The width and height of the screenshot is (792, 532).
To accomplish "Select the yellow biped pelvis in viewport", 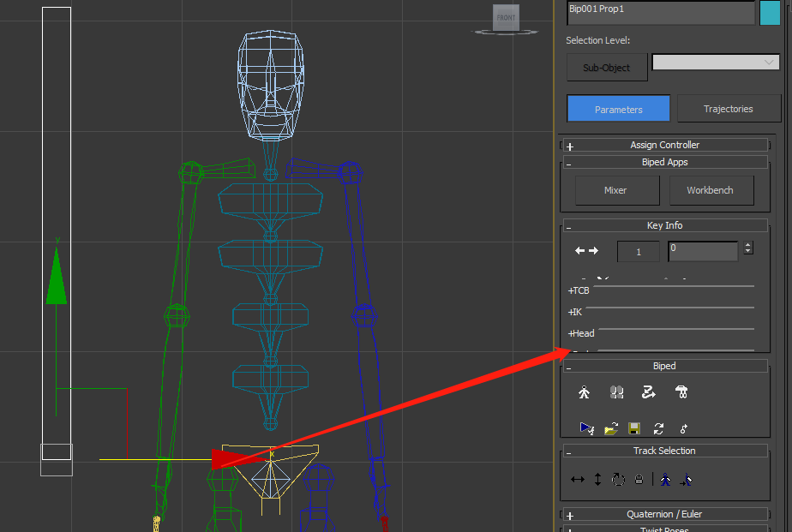I will tap(270, 472).
